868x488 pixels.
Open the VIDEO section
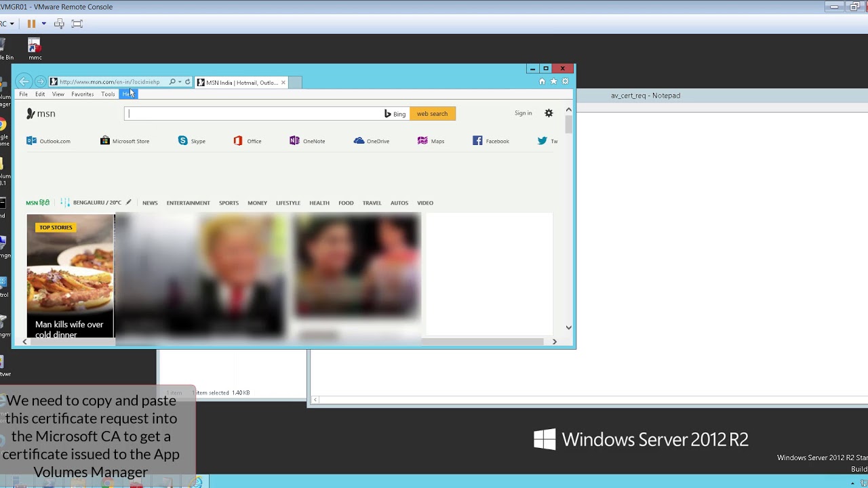425,203
